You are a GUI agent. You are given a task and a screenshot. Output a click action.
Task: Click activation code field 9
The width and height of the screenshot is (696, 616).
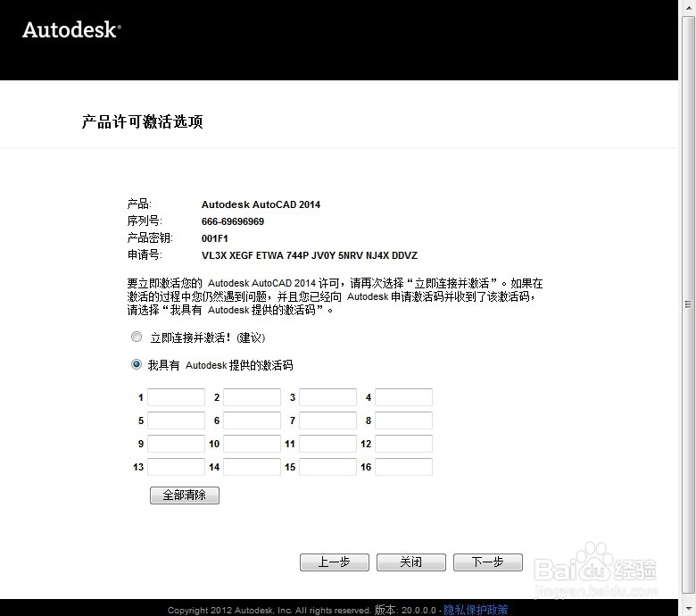point(176,444)
